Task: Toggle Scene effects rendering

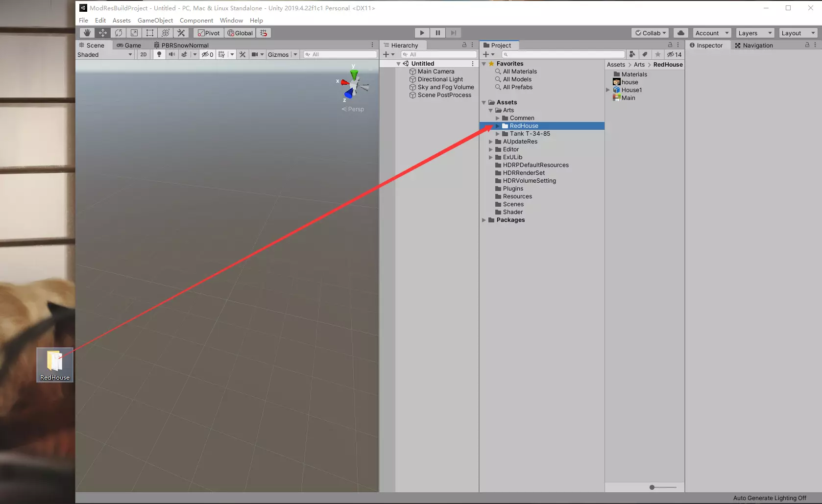Action: pos(184,54)
